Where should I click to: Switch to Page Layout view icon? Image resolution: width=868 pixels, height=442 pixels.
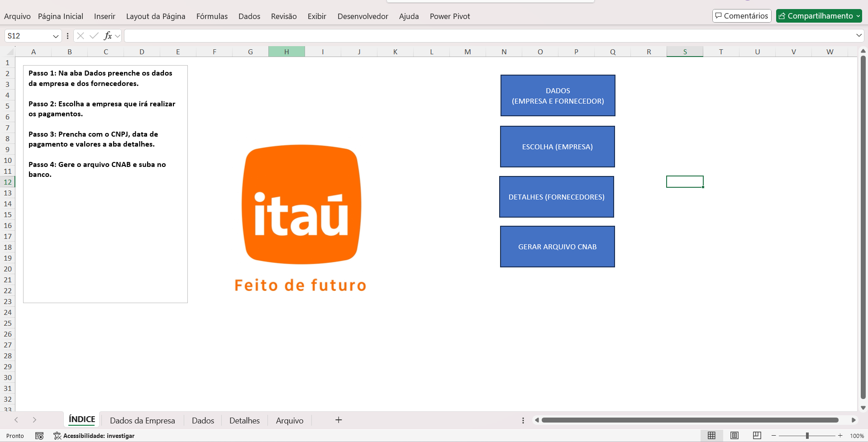[x=734, y=435]
